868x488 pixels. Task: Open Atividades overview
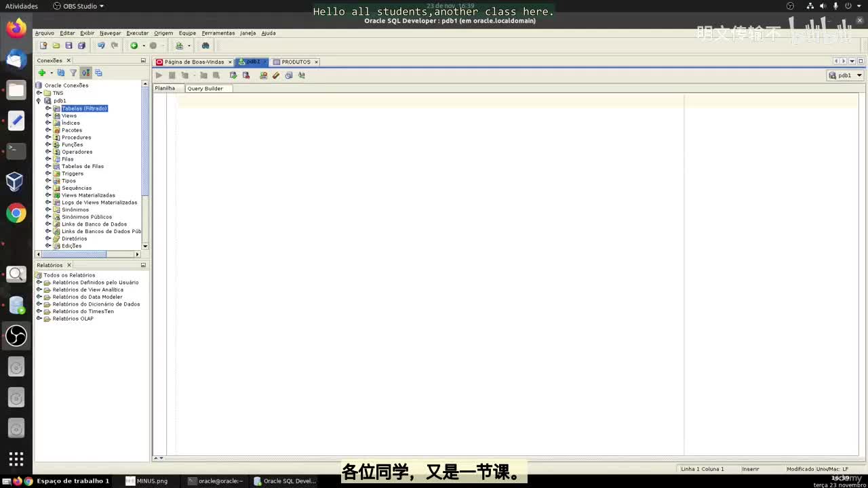point(21,6)
